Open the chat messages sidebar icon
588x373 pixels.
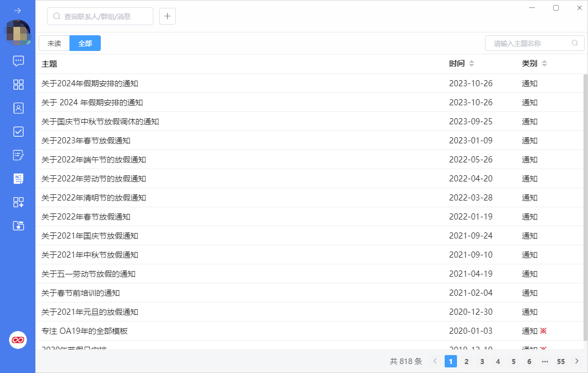point(18,60)
